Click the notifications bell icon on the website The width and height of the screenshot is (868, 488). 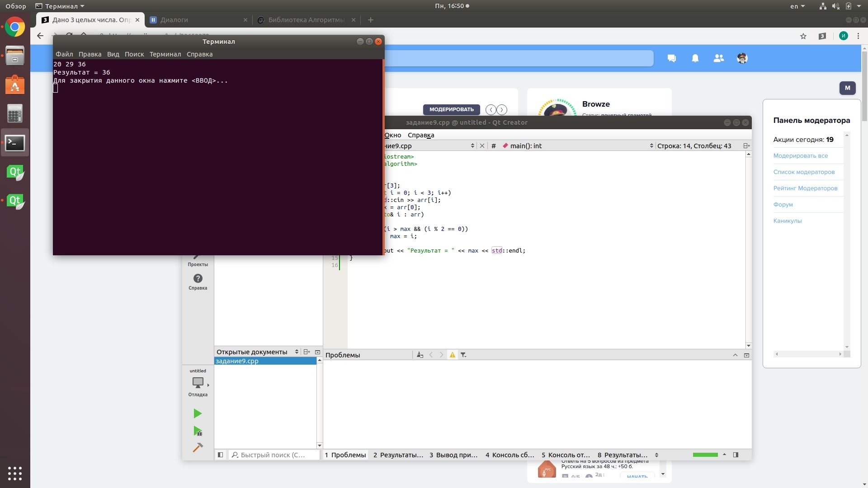695,58
